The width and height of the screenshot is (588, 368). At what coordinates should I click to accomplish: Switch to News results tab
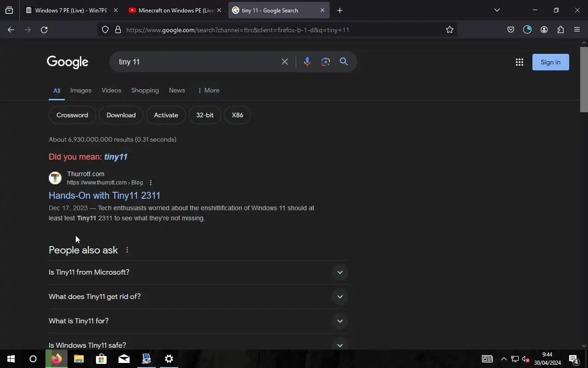click(177, 90)
